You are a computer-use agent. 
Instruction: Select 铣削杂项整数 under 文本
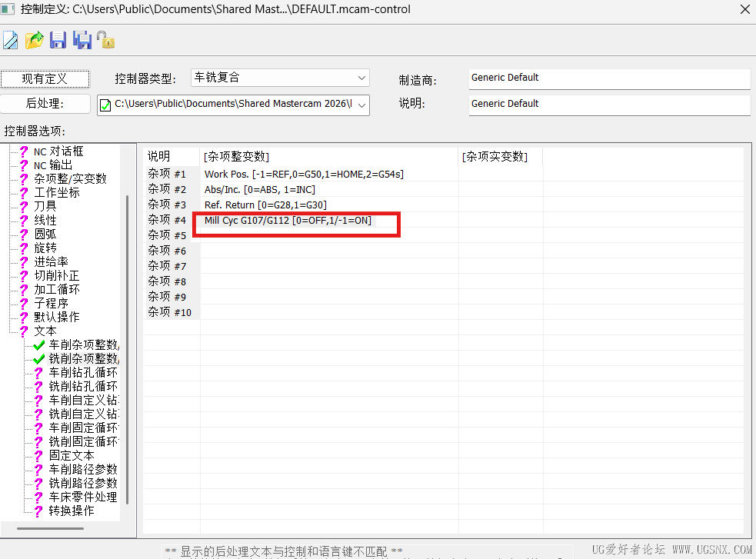coord(83,358)
